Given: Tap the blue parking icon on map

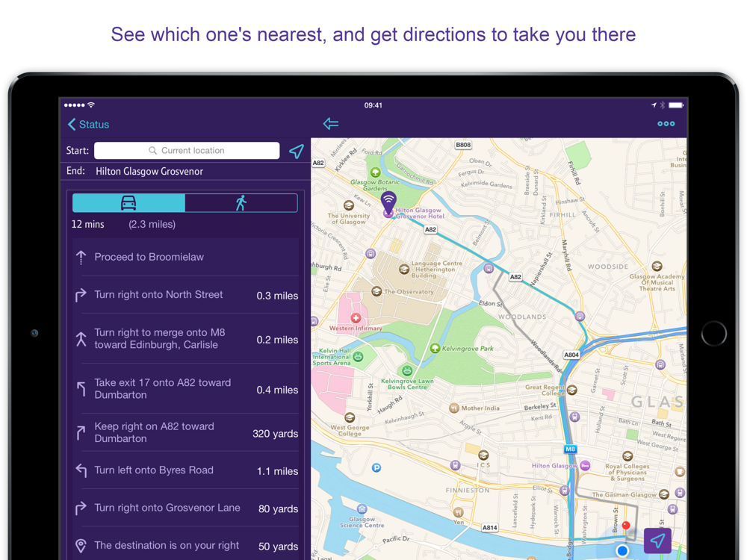Looking at the screenshot, I should (376, 467).
